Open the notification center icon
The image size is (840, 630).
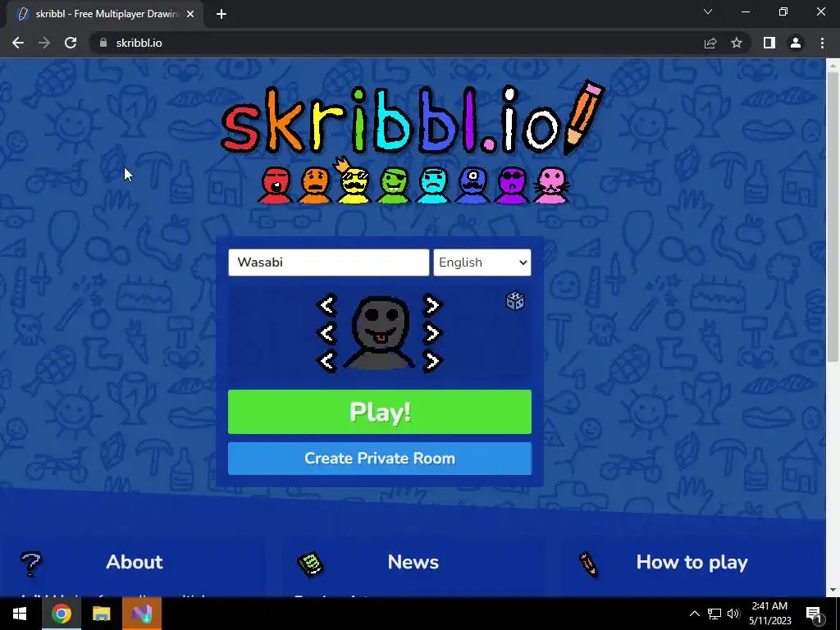(x=814, y=614)
